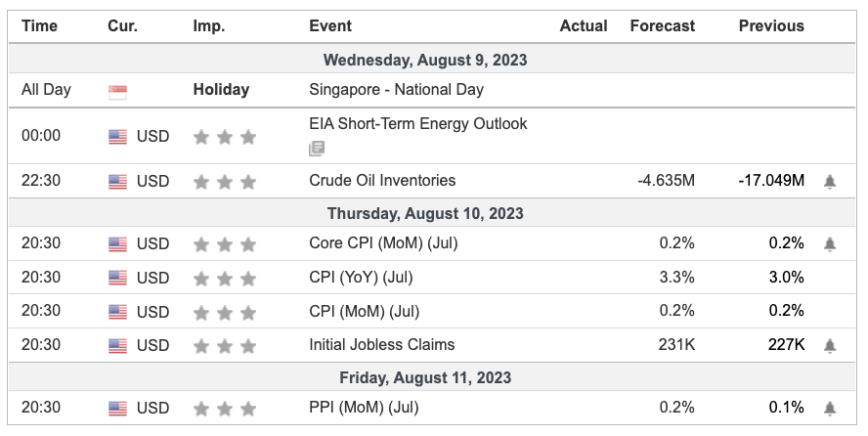This screenshot has height=436, width=868.
Task: Open the CPI (MoM) (Jul) event link
Action: click(x=364, y=312)
